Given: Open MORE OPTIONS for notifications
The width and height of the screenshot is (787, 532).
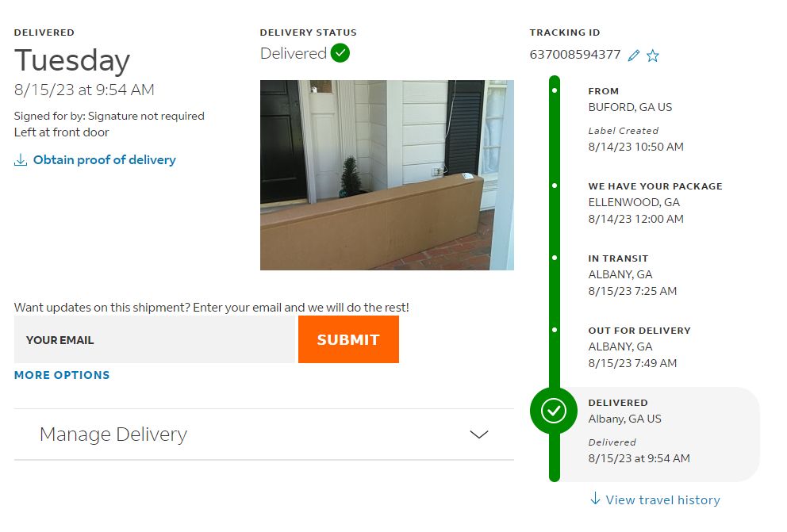Looking at the screenshot, I should point(62,375).
